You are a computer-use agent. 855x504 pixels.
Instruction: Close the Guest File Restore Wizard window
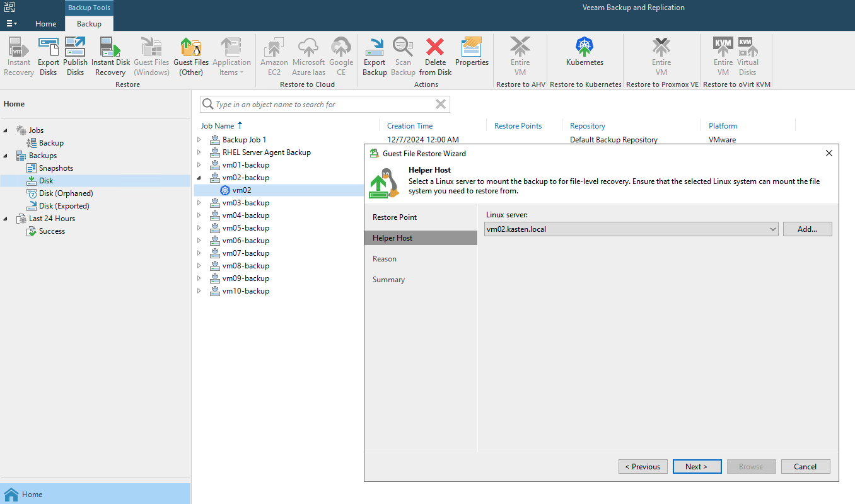click(829, 153)
